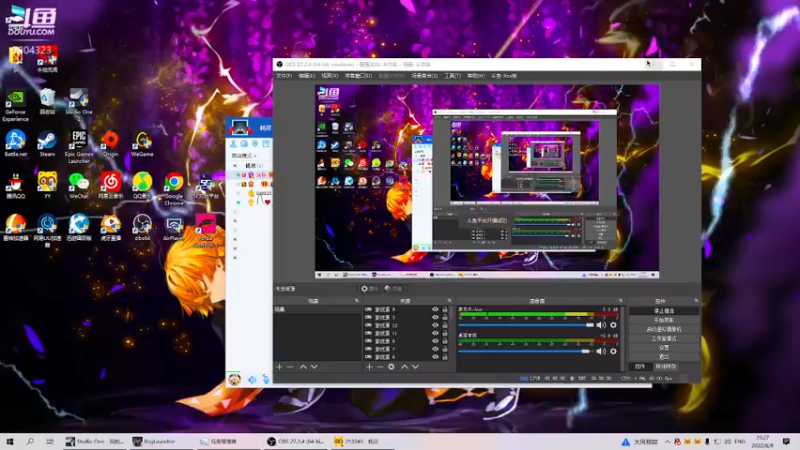The image size is (800, 450).
Task: Open the QQ Music desktop icon
Action: tap(142, 185)
